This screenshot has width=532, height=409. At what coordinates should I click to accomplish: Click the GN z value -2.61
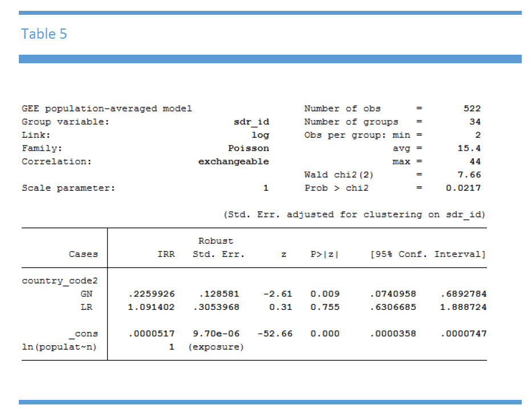278,294
